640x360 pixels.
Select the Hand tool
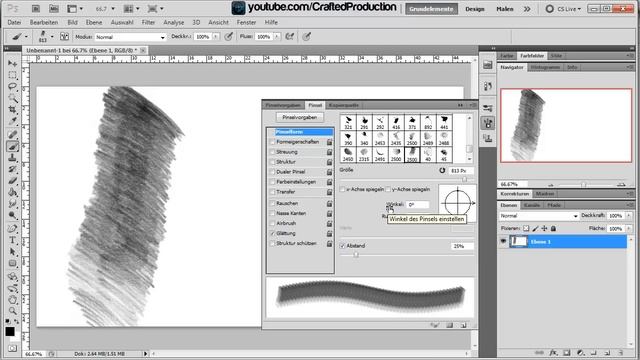[12, 300]
